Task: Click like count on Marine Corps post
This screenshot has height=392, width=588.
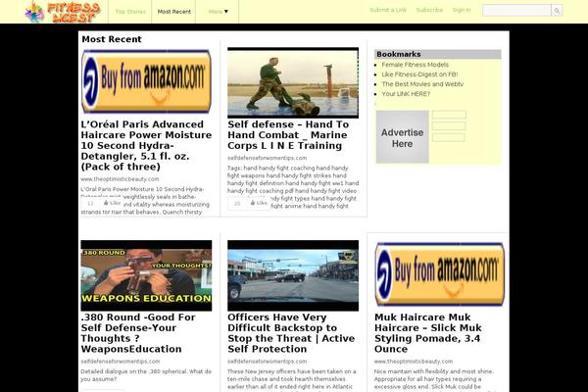Action: [237, 203]
